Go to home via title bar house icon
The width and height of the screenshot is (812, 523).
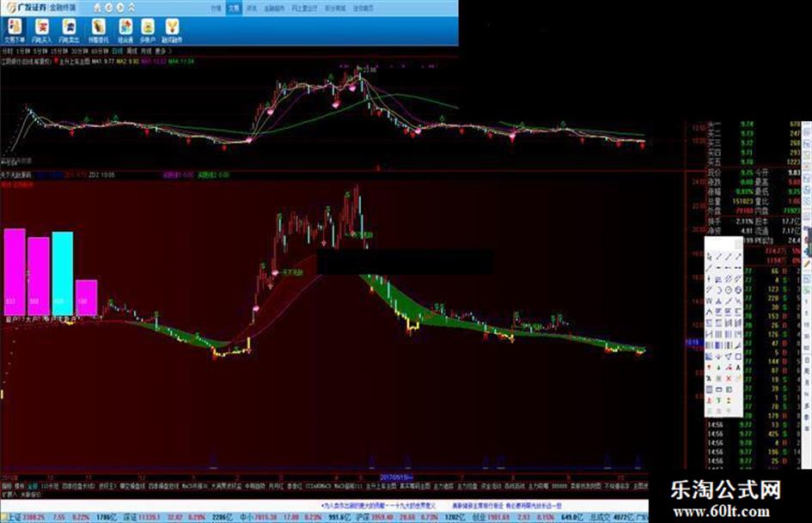tap(97, 8)
